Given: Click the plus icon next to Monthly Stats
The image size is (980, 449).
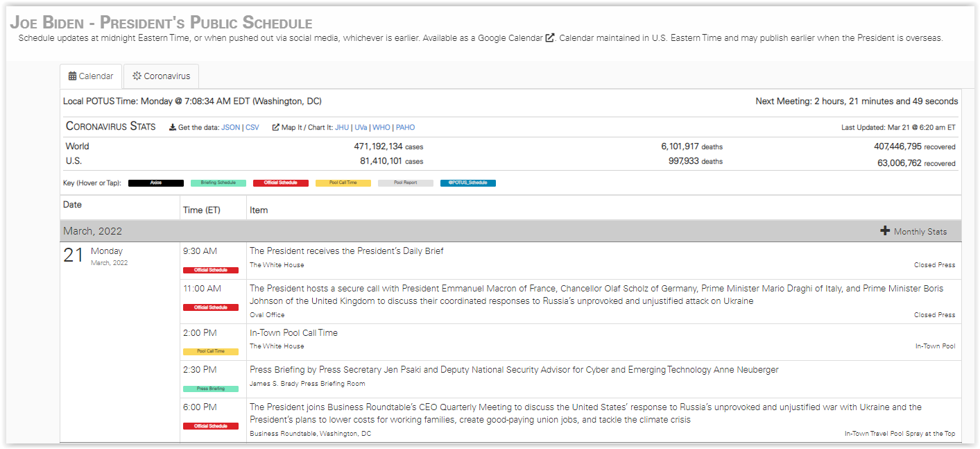Looking at the screenshot, I should tap(885, 231).
